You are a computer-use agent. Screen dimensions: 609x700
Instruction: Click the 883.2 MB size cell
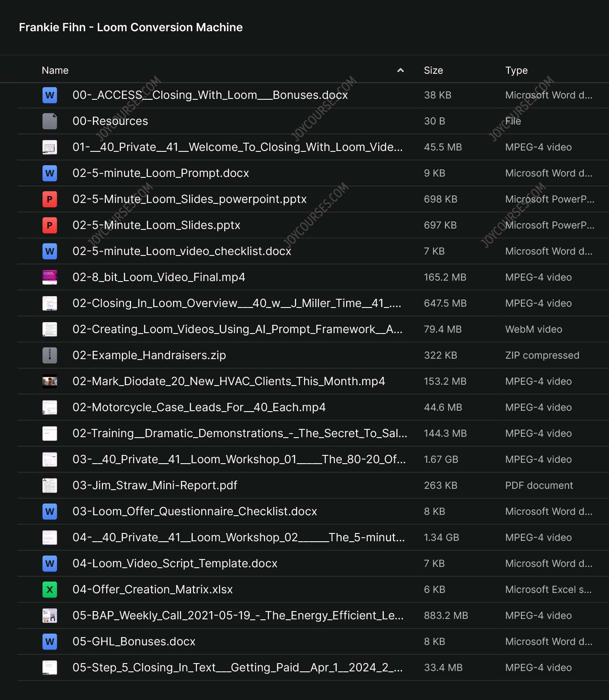tap(446, 615)
